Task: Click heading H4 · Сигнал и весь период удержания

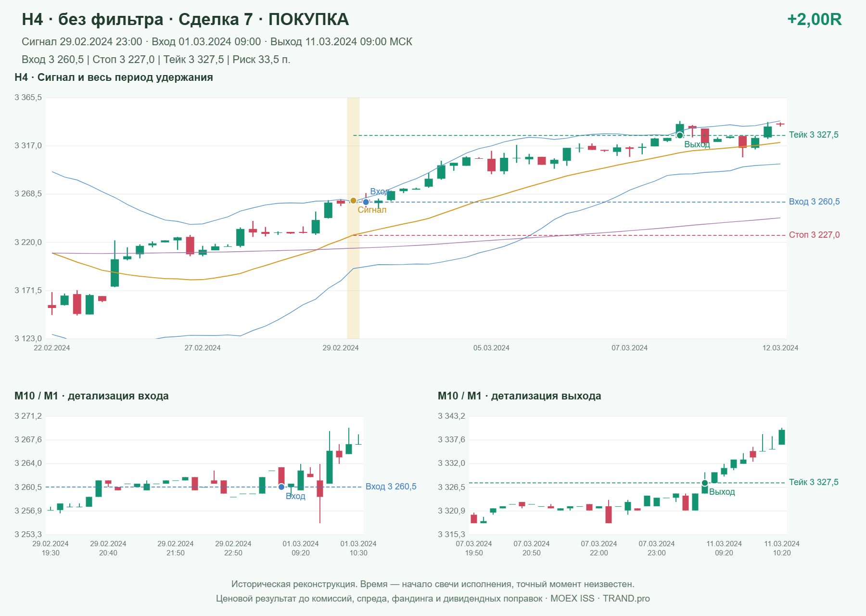Action: pyautogui.click(x=114, y=77)
